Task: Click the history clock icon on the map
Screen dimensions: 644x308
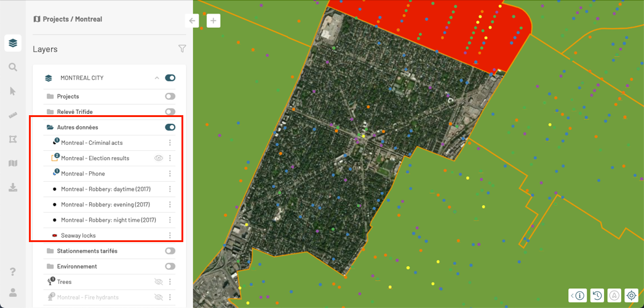Action: coord(597,296)
